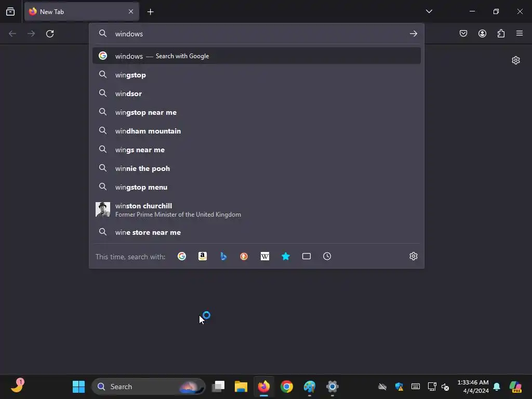Image resolution: width=532 pixels, height=399 pixels.
Task: Open the Save to Pocket button
Action: click(463, 33)
